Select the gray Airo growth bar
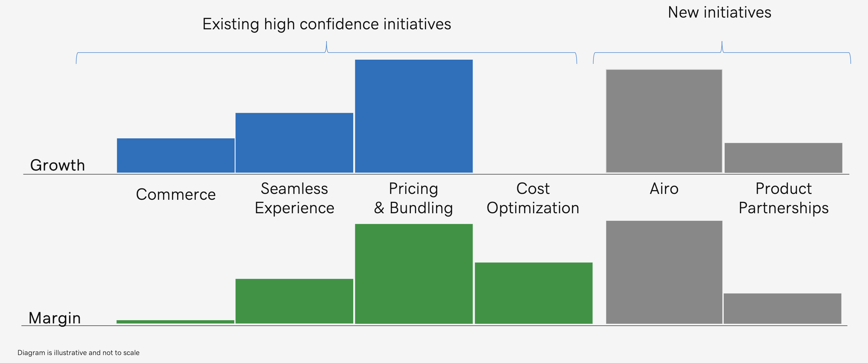868x363 pixels. click(x=664, y=121)
